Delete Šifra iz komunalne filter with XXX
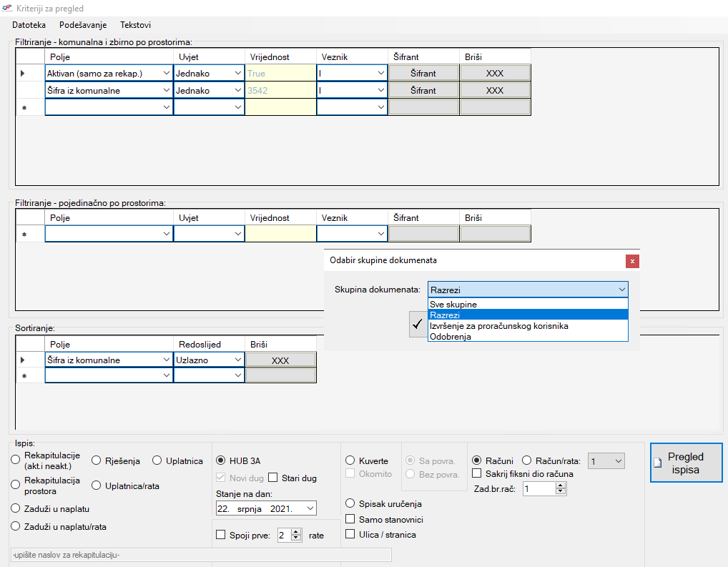Screen dimensions: 728x567 494,91
